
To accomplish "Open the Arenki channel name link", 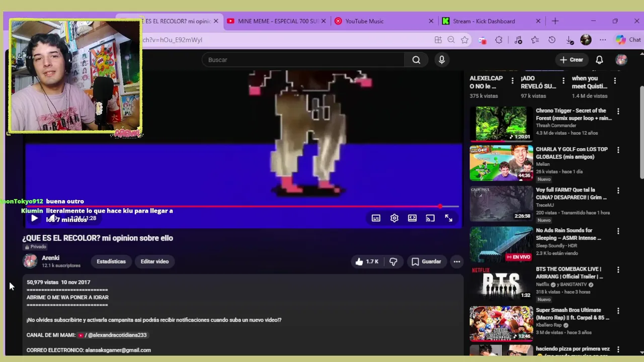I will pos(50,258).
